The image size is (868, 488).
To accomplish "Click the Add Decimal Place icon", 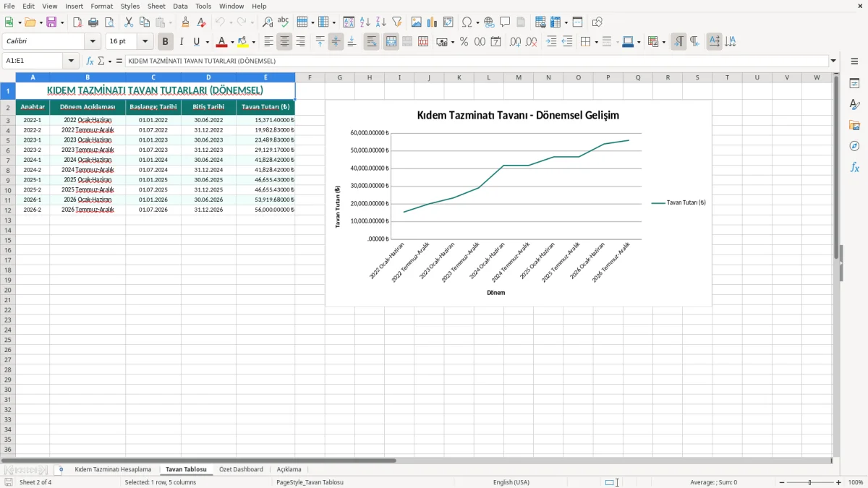I will (516, 42).
